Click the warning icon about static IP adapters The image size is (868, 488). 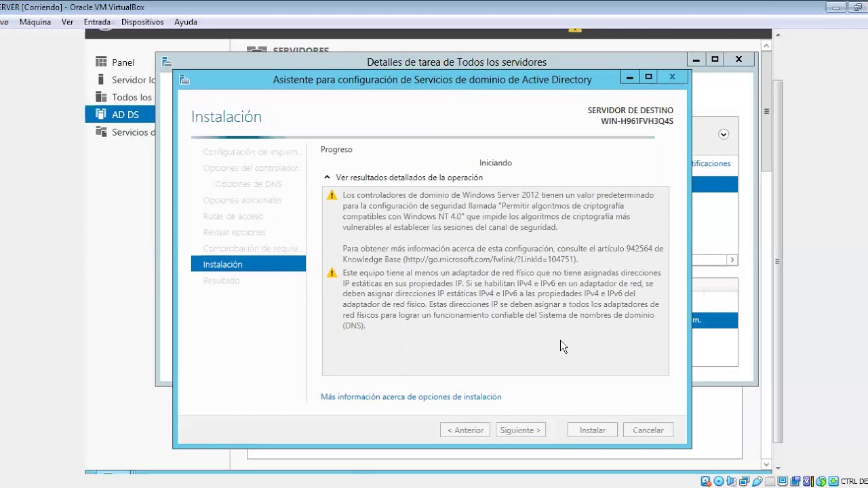point(332,273)
